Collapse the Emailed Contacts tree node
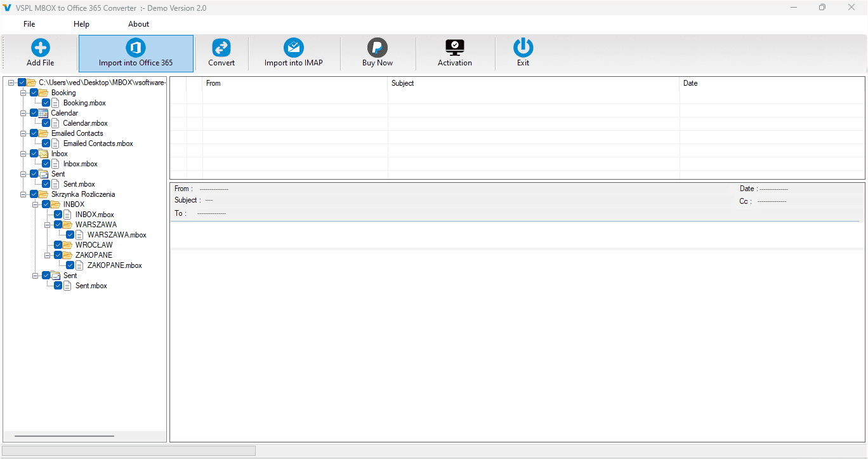The height and width of the screenshot is (459, 868). [x=23, y=133]
